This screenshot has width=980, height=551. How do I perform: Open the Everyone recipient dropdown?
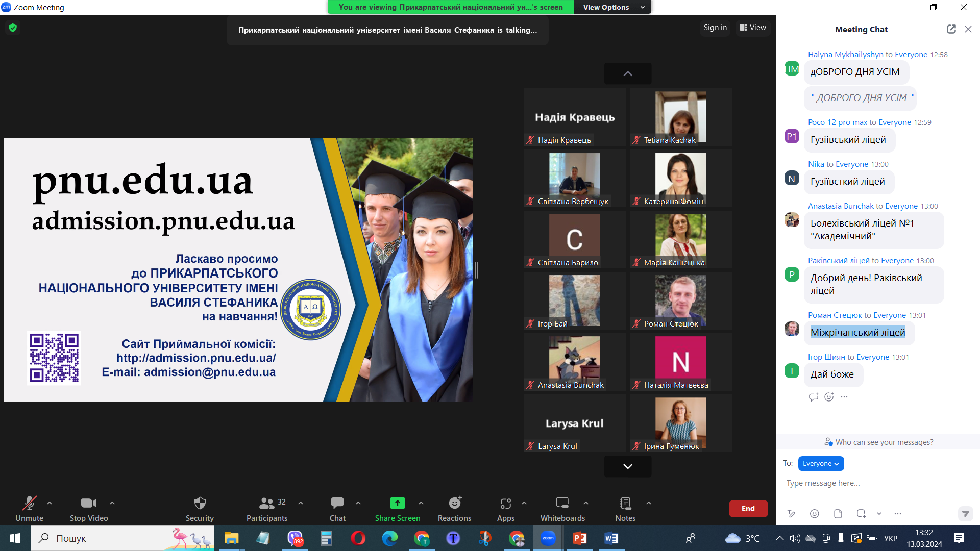821,463
